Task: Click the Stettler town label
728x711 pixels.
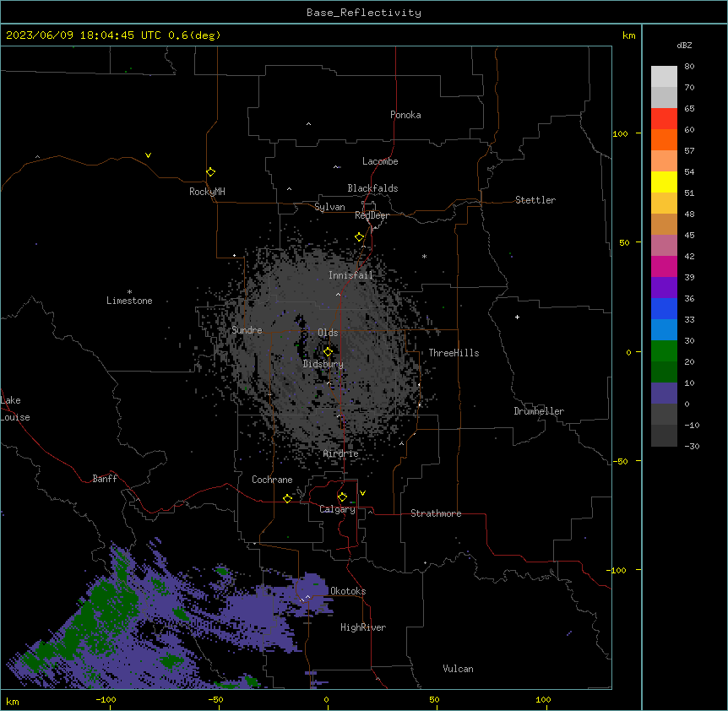Action: (535, 200)
